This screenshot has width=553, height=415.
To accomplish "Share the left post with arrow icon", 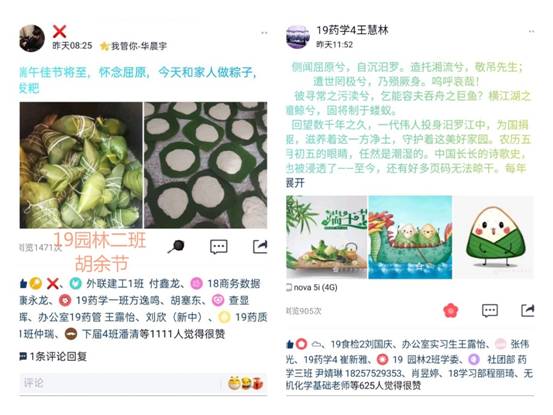I will click(x=260, y=246).
